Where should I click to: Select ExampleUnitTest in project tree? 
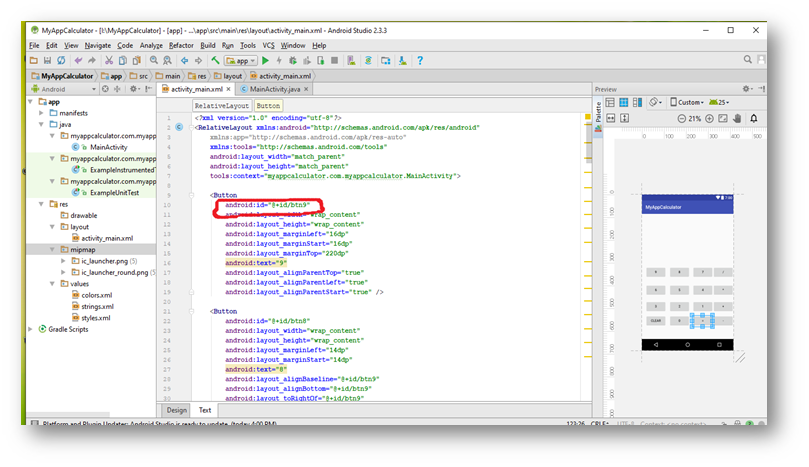click(106, 192)
